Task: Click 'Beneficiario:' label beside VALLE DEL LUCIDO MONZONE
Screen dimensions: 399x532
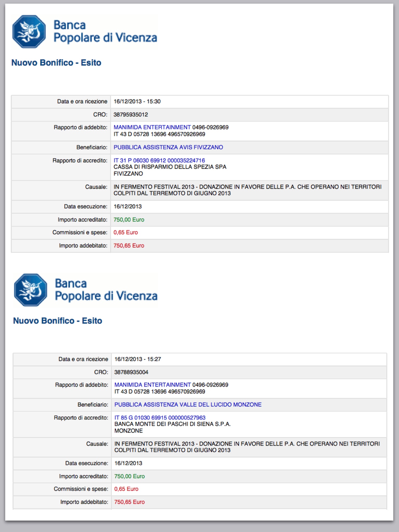Action: 93,405
